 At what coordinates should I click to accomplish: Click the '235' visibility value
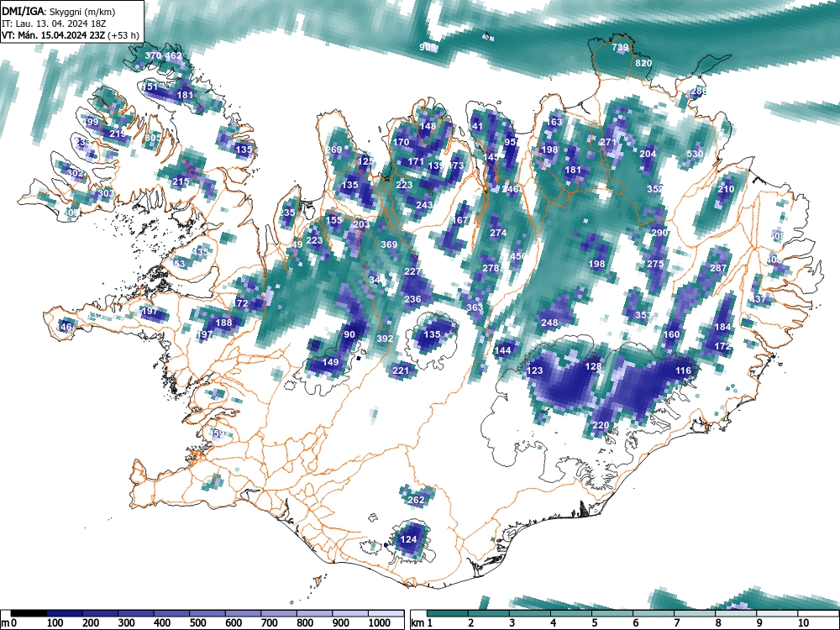point(286,213)
